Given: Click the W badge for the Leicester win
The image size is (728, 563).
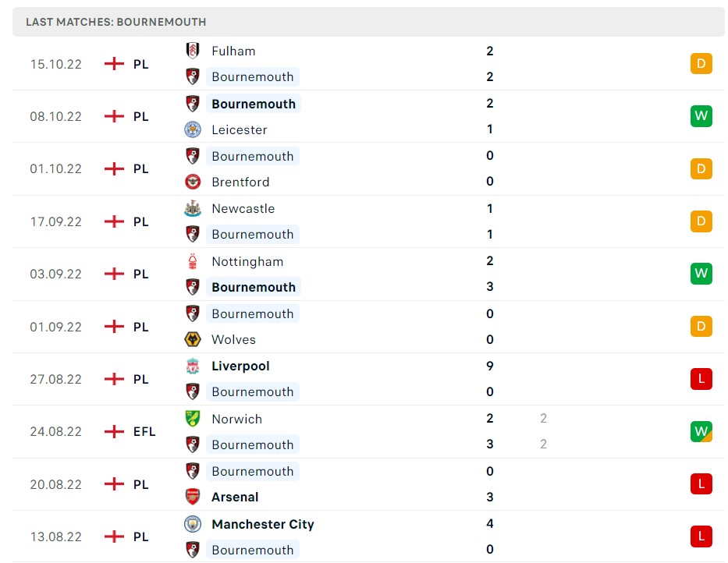Looking at the screenshot, I should point(701,116).
